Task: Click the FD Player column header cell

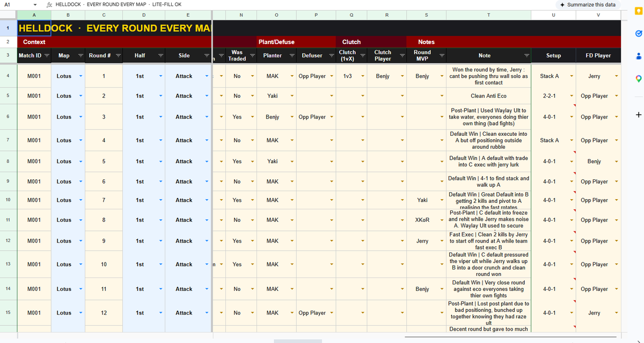Action: [x=598, y=55]
